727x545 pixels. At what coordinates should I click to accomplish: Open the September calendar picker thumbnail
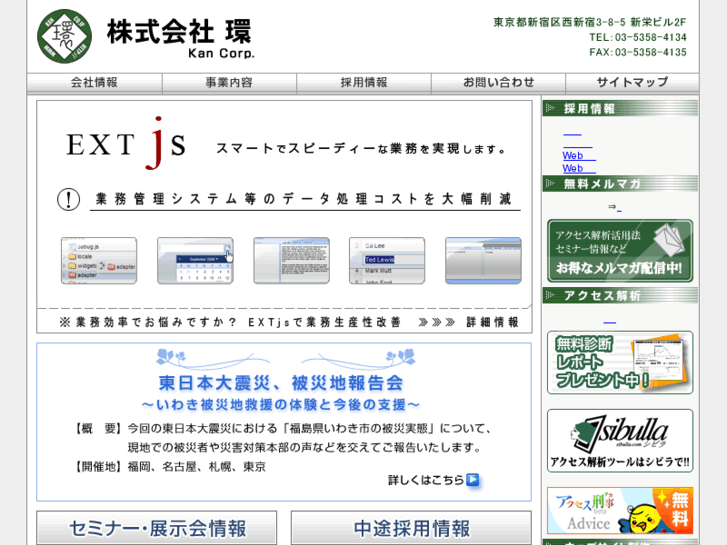pos(195,261)
